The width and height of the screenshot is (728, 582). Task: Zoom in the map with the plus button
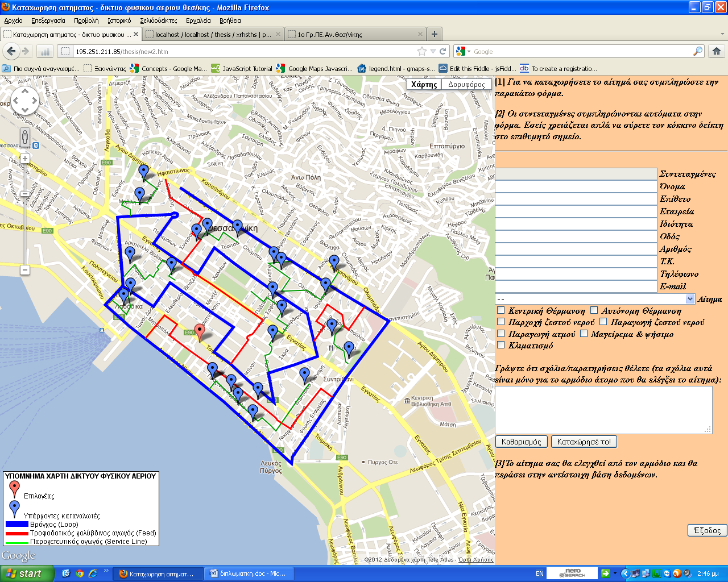click(x=25, y=159)
